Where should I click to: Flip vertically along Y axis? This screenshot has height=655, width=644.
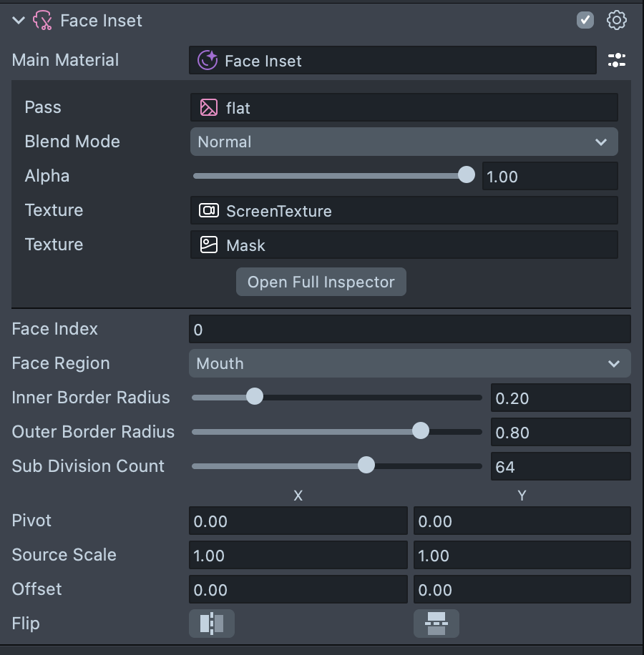(x=436, y=624)
